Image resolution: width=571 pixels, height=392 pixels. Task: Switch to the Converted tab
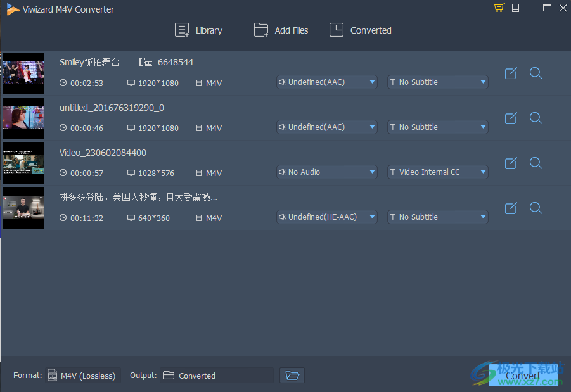click(360, 30)
